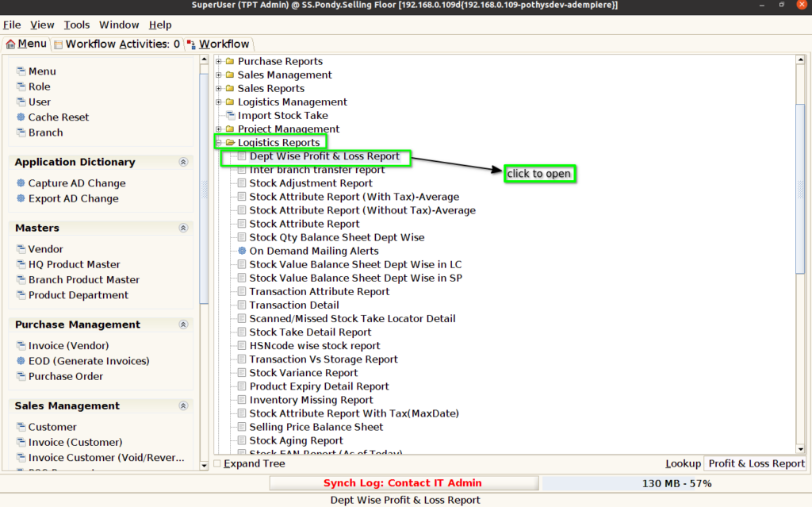Collapse the Logistics Reports tree node
The height and width of the screenshot is (507, 812).
pyautogui.click(x=219, y=142)
